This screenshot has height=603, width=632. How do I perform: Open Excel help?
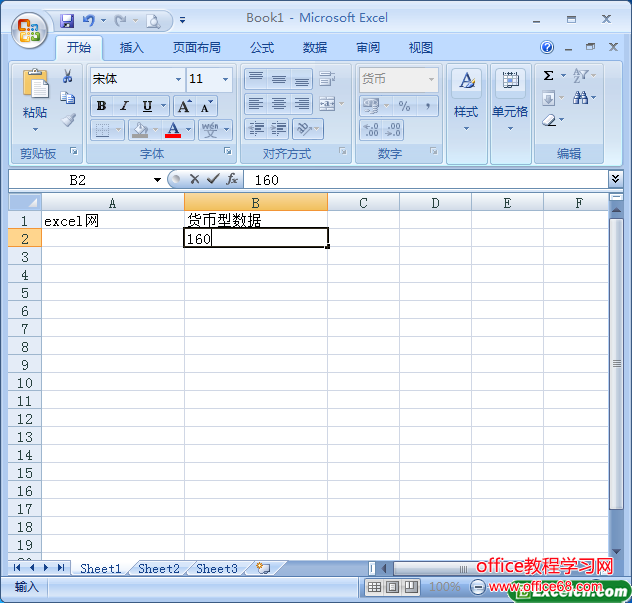[547, 47]
